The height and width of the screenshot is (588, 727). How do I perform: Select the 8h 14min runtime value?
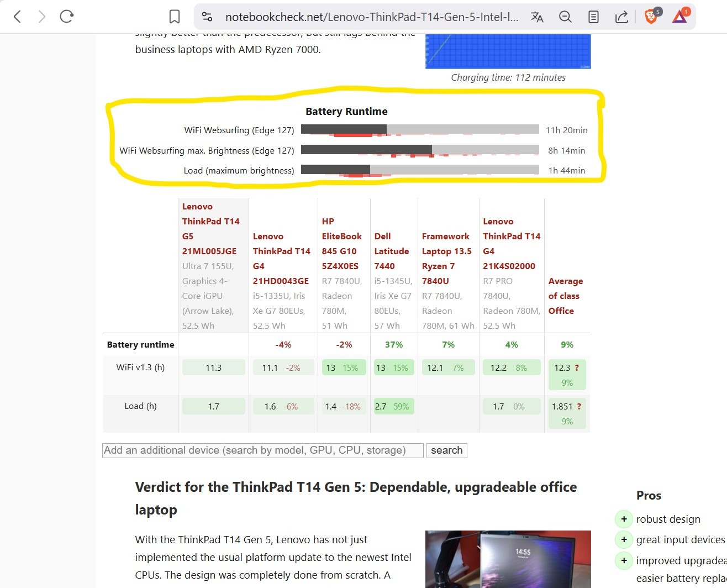pyautogui.click(x=567, y=150)
